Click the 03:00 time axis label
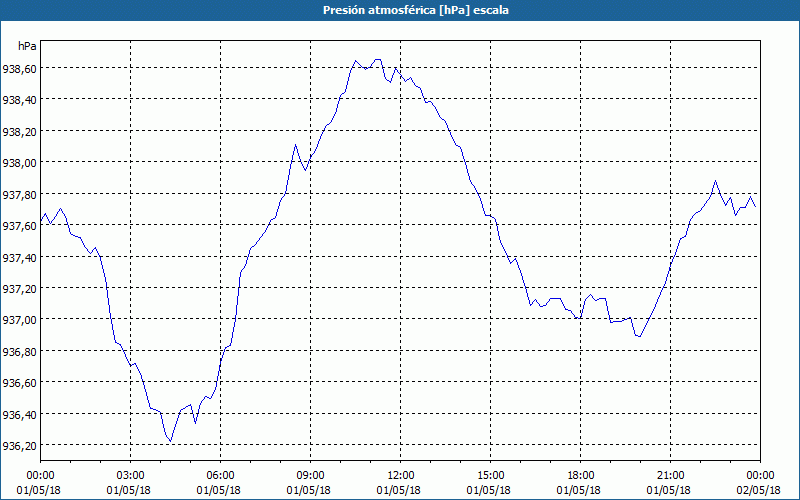800x500 pixels. tap(131, 476)
